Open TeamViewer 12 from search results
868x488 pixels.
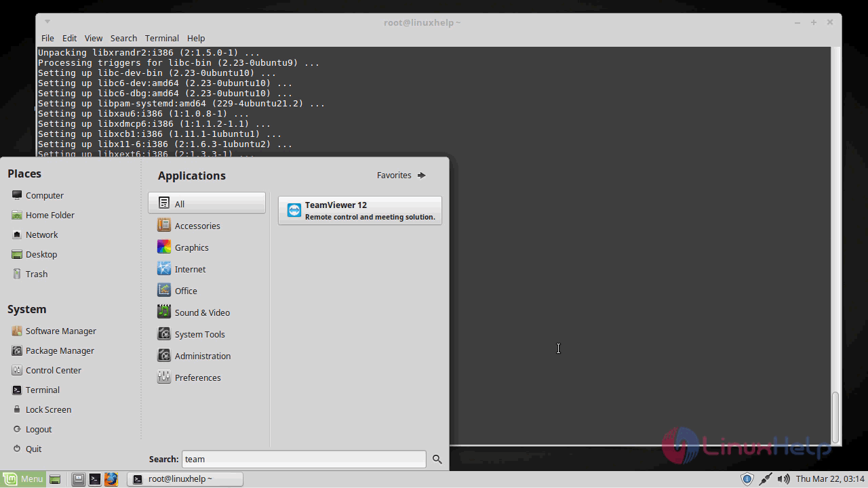(360, 211)
